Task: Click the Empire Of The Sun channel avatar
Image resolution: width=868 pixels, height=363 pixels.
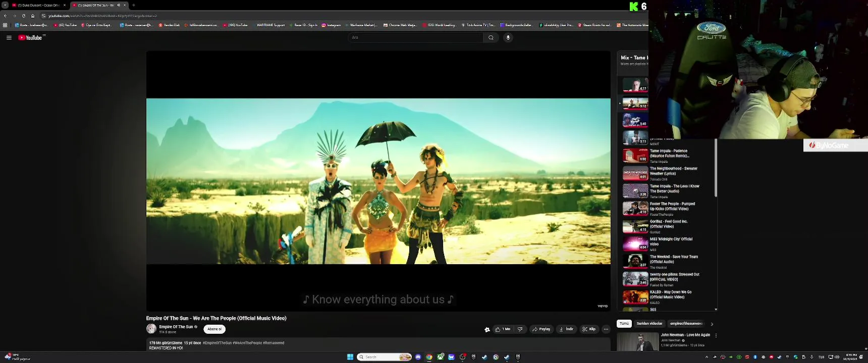Action: (x=151, y=329)
